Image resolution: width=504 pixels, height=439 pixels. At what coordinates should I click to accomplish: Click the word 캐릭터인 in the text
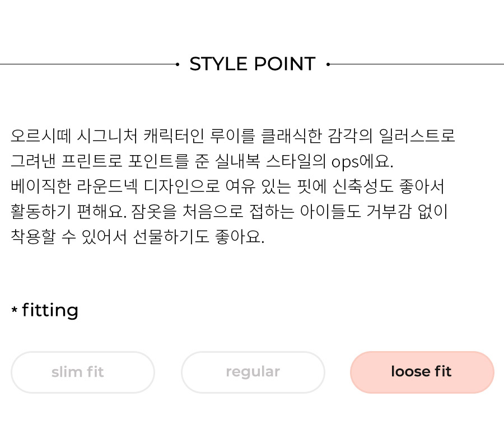tap(174, 136)
